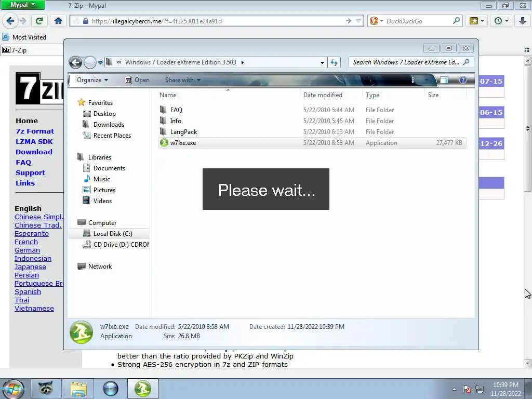
Task: Click the Explorer search box
Action: (x=411, y=62)
